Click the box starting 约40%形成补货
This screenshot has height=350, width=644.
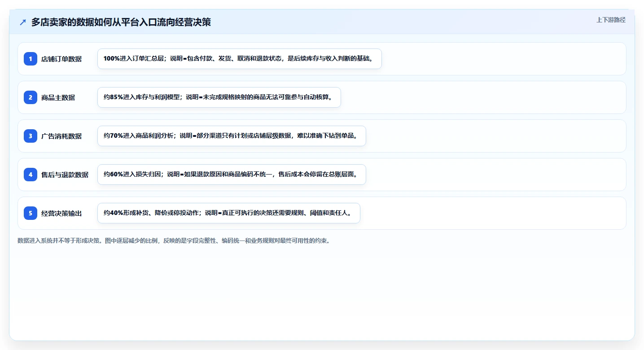(x=229, y=213)
